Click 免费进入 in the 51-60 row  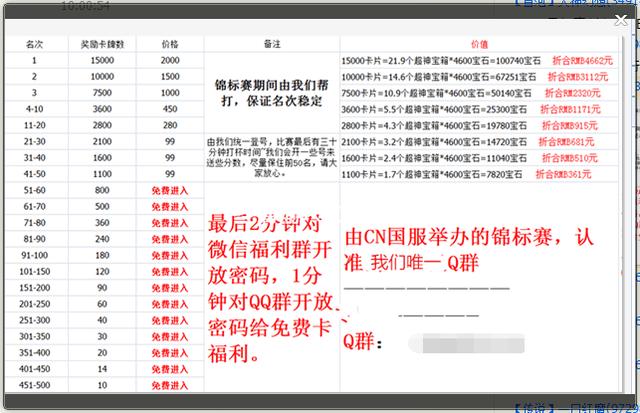tap(170, 191)
